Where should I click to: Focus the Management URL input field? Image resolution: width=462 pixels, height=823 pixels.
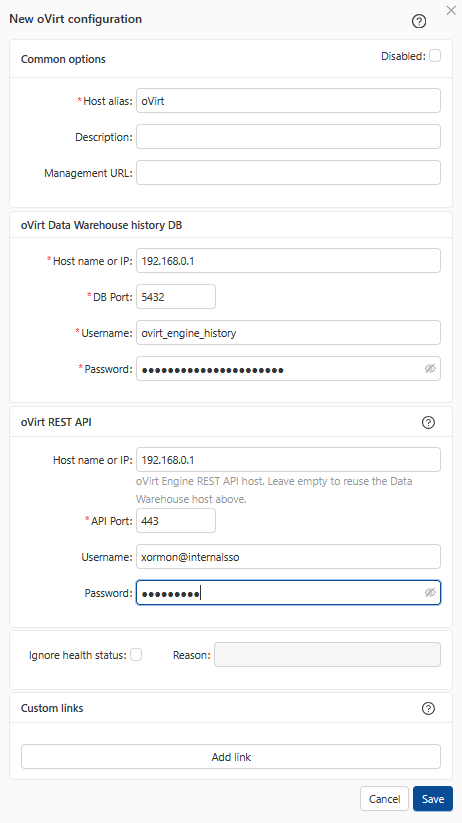(288, 173)
